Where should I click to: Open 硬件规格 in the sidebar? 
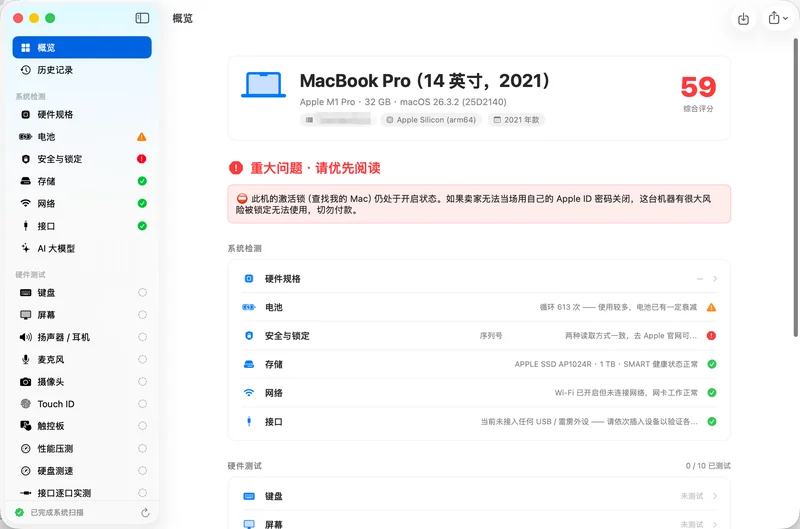pyautogui.click(x=82, y=114)
